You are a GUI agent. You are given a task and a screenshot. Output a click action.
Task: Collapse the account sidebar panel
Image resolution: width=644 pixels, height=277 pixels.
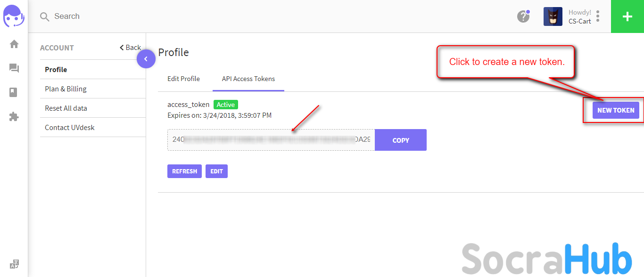pyautogui.click(x=146, y=59)
